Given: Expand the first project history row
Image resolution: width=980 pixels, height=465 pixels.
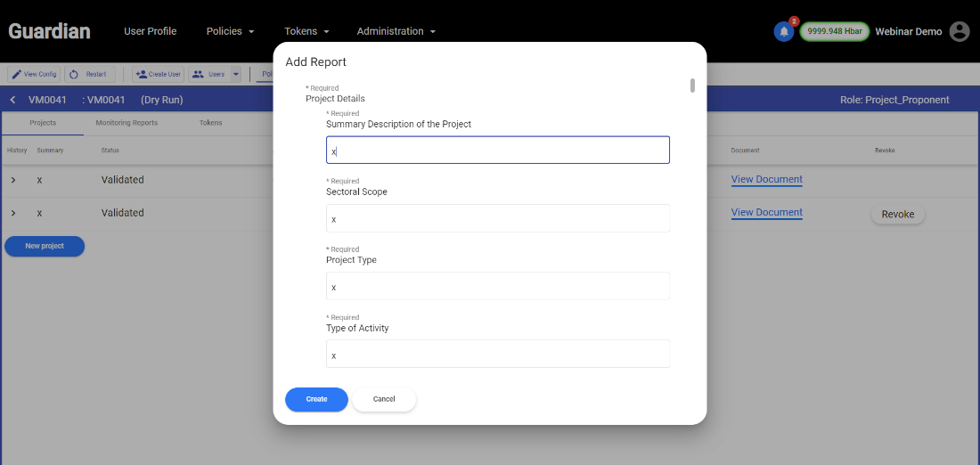Looking at the screenshot, I should [13, 180].
